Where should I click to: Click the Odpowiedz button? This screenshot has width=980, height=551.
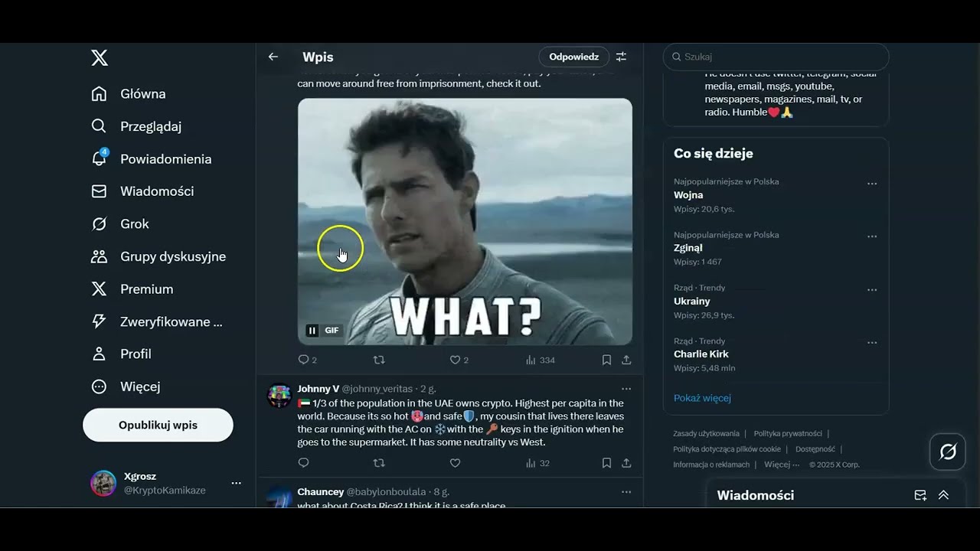tap(573, 57)
